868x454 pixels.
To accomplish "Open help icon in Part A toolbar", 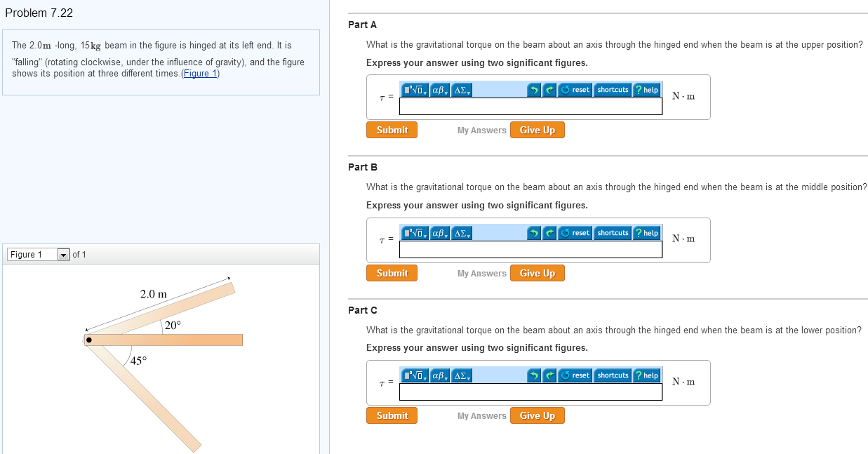I will click(646, 90).
